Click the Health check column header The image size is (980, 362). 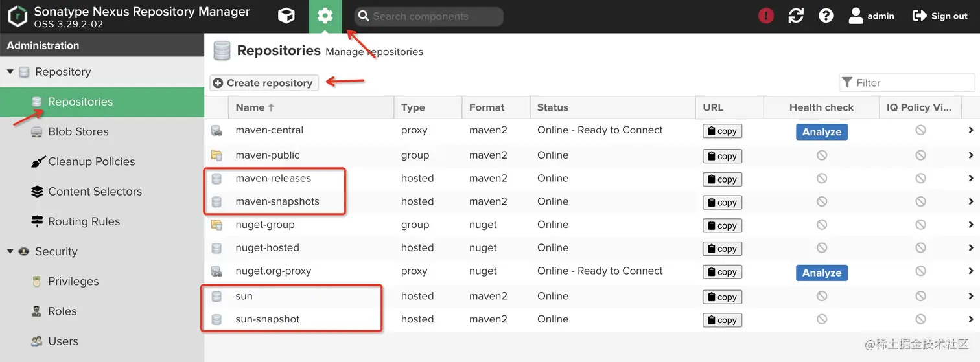point(821,107)
